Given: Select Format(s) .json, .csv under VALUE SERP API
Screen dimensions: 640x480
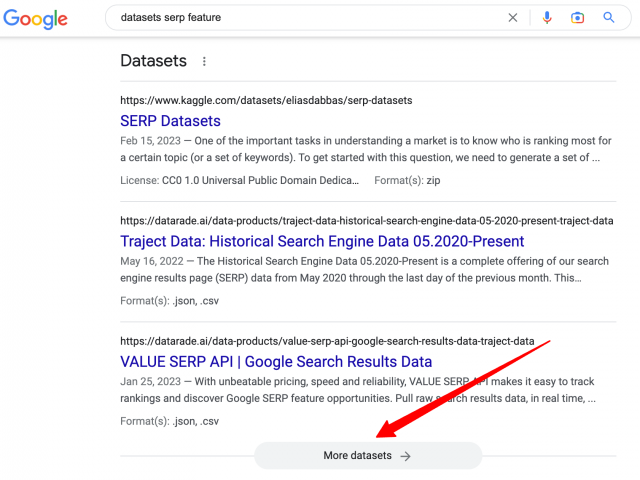Looking at the screenshot, I should click(169, 421).
